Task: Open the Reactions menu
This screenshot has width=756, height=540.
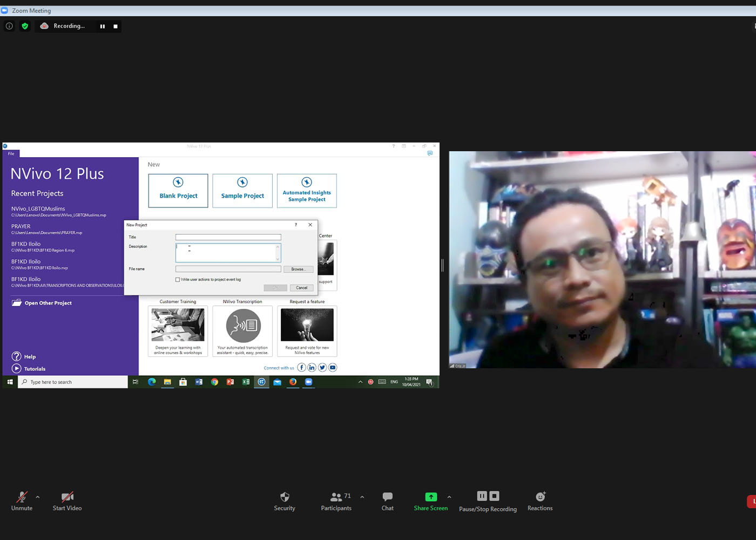Action: click(540, 501)
